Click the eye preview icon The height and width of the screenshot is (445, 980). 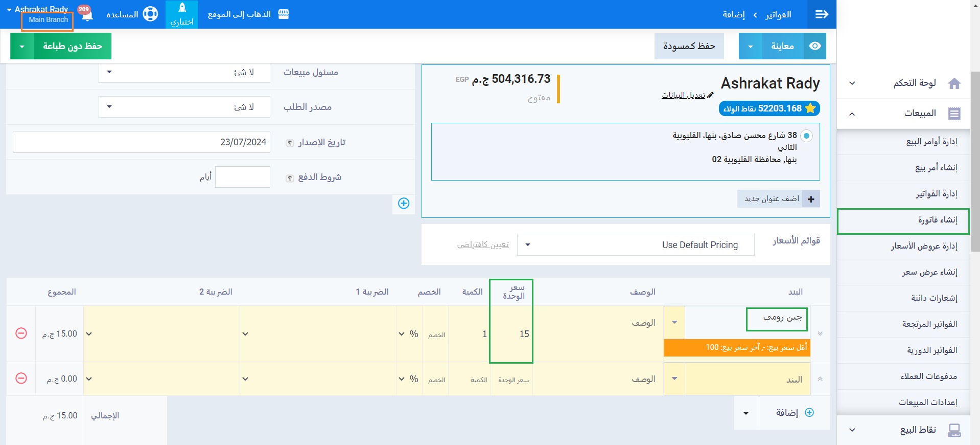(x=815, y=46)
